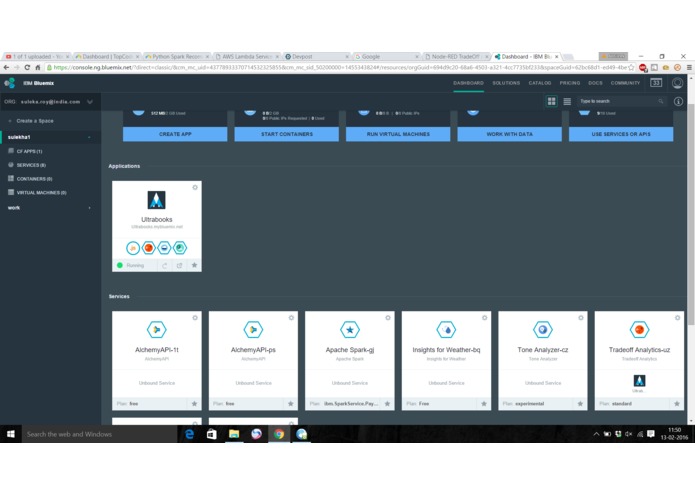The height and width of the screenshot is (494, 695).
Task: Click the RUN VIRTUAL MACHINES button
Action: (x=398, y=134)
